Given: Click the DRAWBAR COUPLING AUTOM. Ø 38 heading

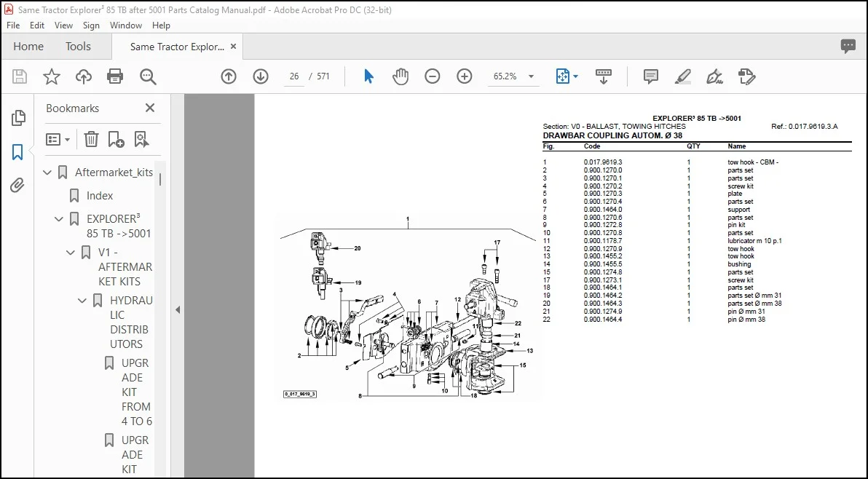Looking at the screenshot, I should (612, 135).
